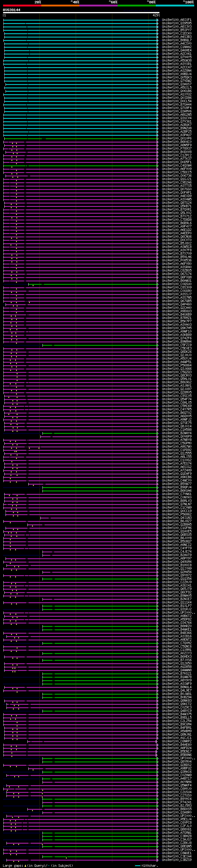Open UniRef100_Q7VDW2 entry
The height and width of the screenshot is (868, 197).
point(176,81)
